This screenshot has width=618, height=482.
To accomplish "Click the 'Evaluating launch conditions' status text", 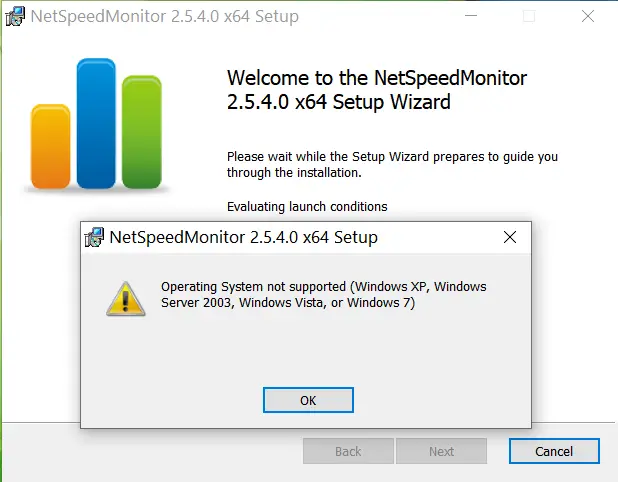I will pos(307,207).
